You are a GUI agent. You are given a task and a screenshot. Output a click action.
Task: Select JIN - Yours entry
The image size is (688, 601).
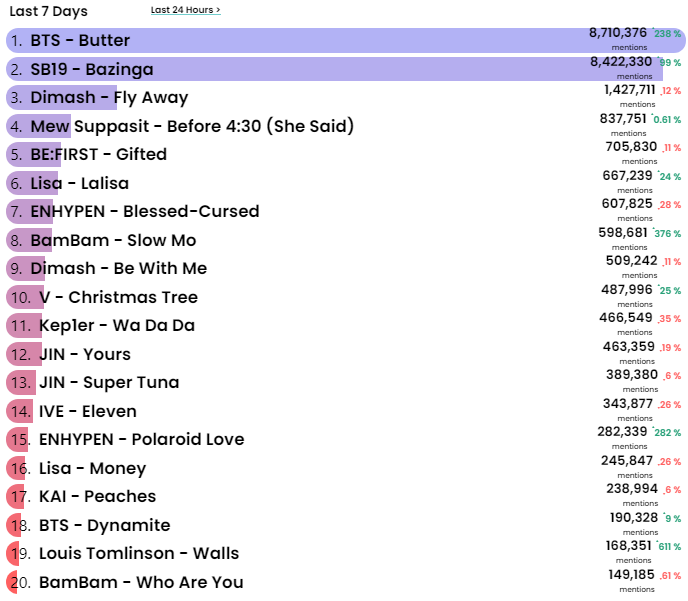coord(345,354)
